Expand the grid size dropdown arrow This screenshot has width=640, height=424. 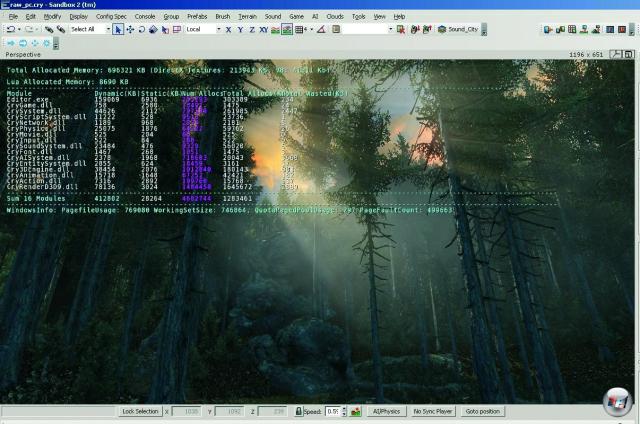[311, 29]
